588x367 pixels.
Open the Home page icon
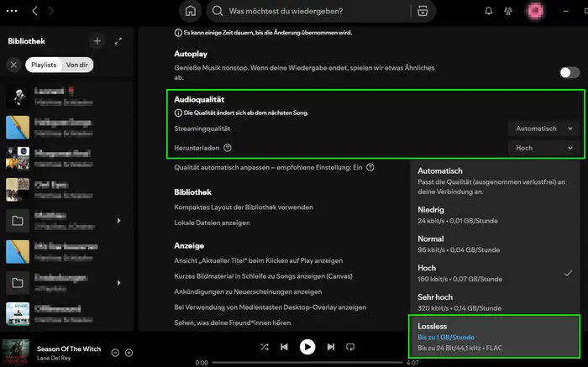[x=191, y=11]
